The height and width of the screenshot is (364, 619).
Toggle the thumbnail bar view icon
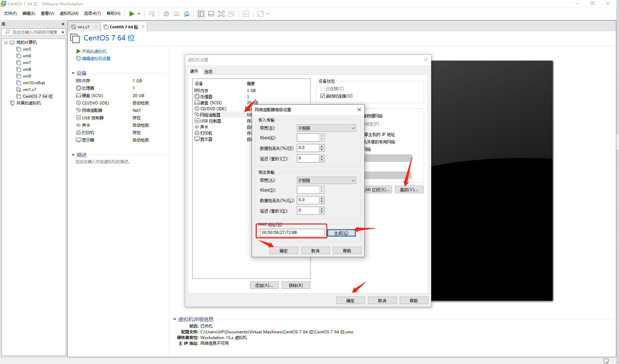[x=211, y=14]
